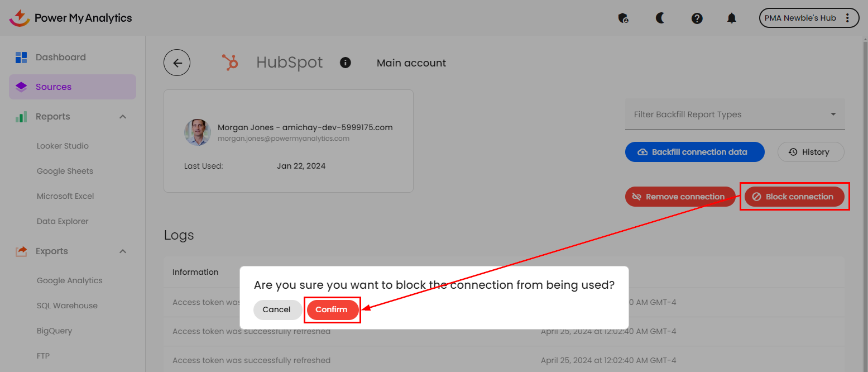Toggle dark mode moon icon
Image resolution: width=868 pixels, height=372 pixels.
tap(660, 18)
